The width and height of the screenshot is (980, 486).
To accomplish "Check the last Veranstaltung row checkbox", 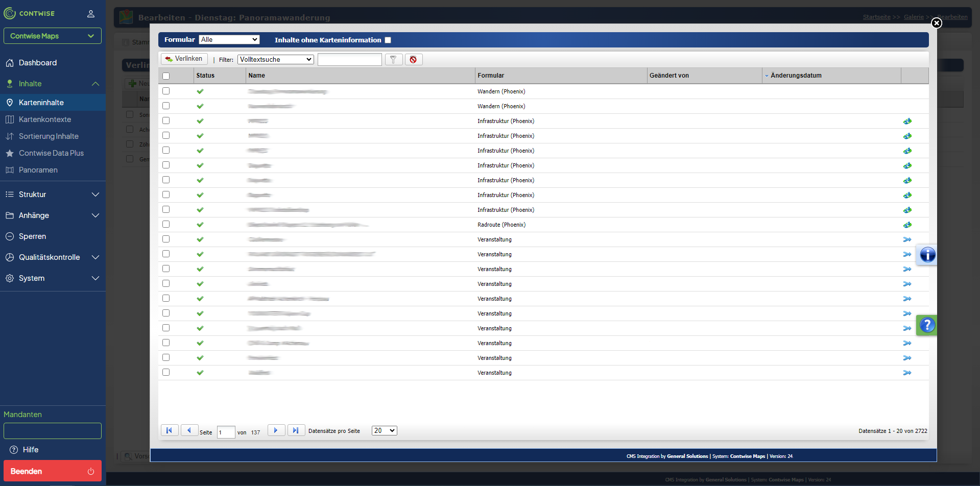I will point(166,372).
